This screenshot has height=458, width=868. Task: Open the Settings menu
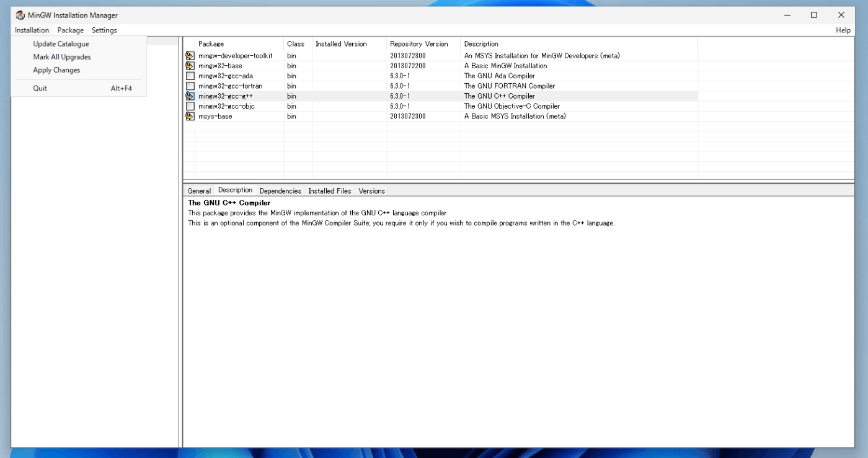point(104,30)
